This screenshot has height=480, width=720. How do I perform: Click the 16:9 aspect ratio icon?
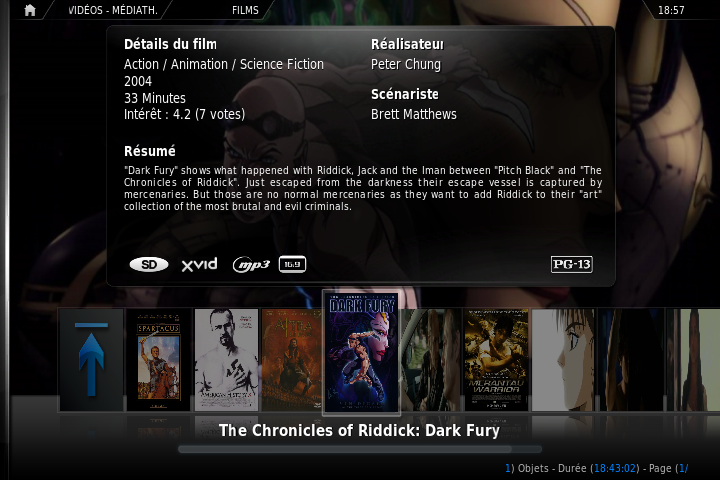click(292, 264)
